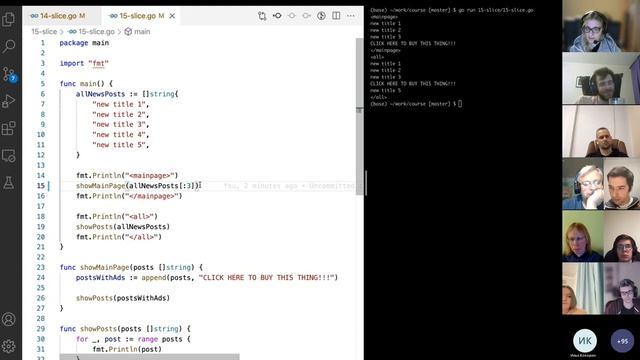Open the Testing flask view

(x=9, y=183)
